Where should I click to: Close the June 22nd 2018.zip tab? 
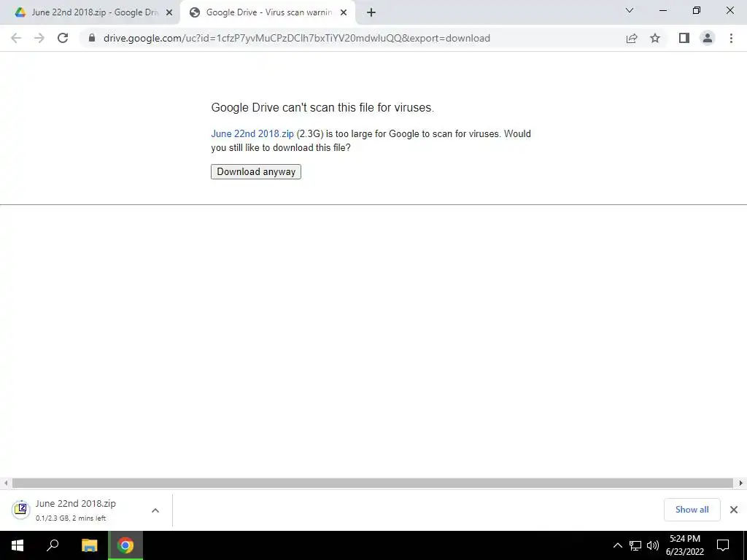point(169,13)
